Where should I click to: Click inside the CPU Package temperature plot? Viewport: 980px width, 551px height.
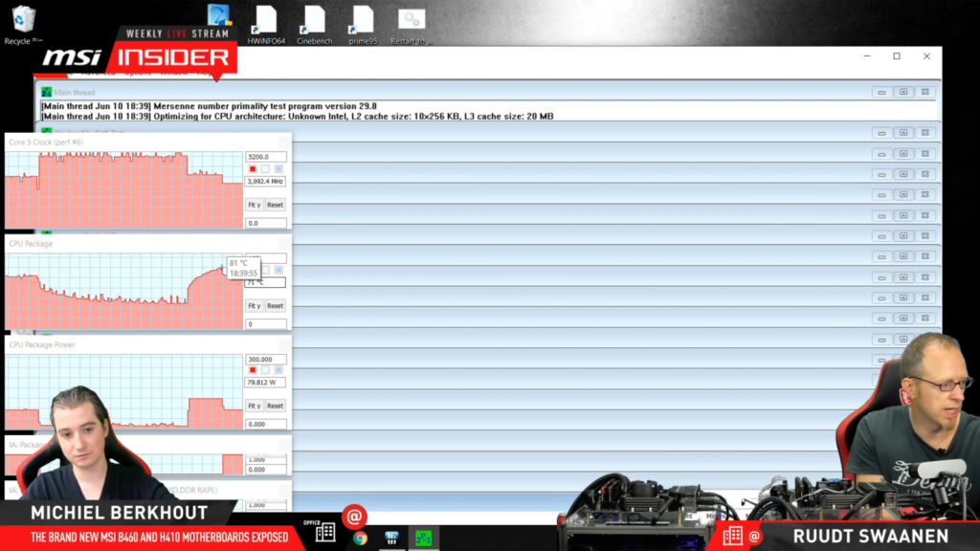[x=123, y=291]
